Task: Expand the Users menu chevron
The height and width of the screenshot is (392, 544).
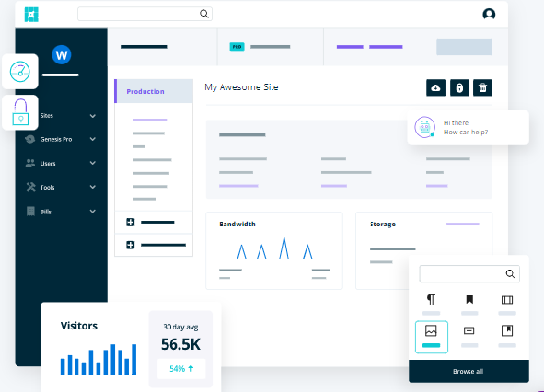Action: click(x=93, y=163)
